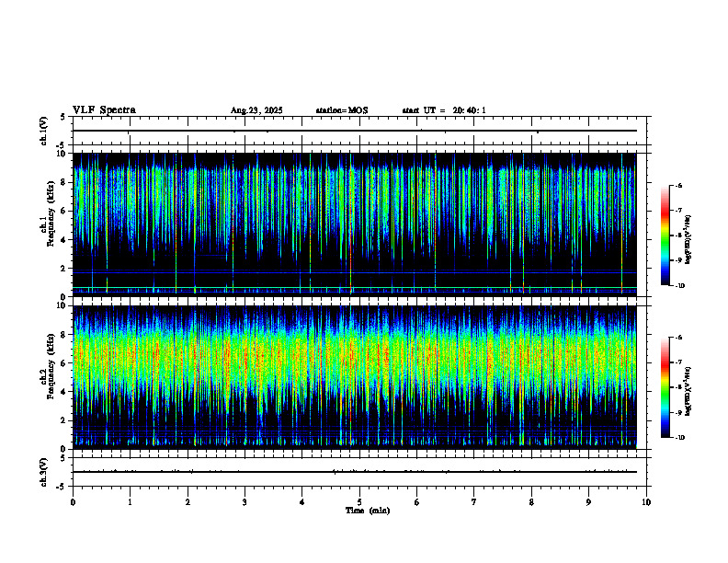Viewport: 728px width, 563px height.
Task: Click the ch.1(V) axis "5" tick label
Action: click(x=63, y=117)
